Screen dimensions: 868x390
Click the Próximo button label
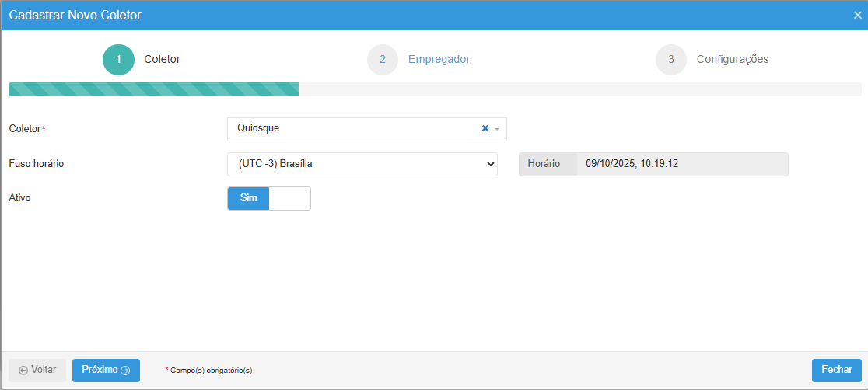[x=100, y=370]
